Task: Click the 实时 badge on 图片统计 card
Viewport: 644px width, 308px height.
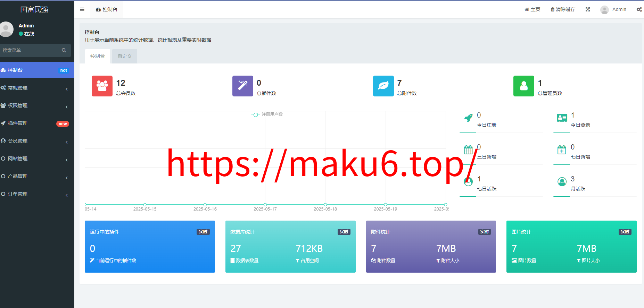Action: point(625,232)
